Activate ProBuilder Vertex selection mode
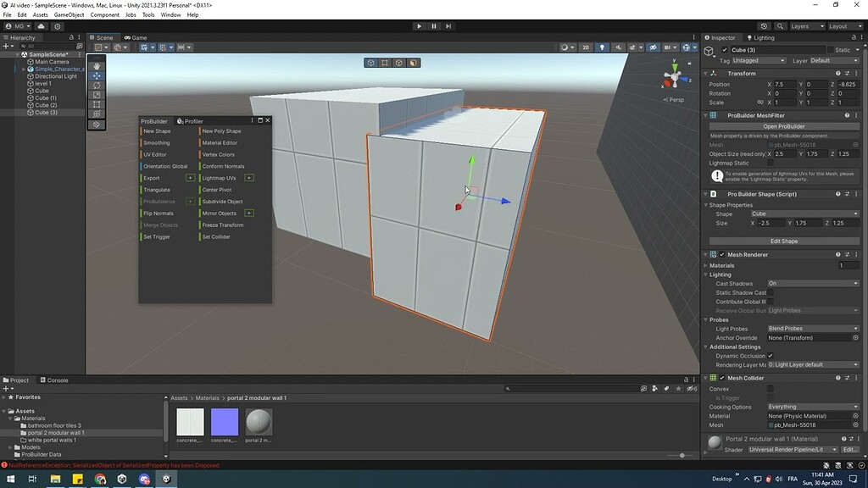 coord(384,62)
